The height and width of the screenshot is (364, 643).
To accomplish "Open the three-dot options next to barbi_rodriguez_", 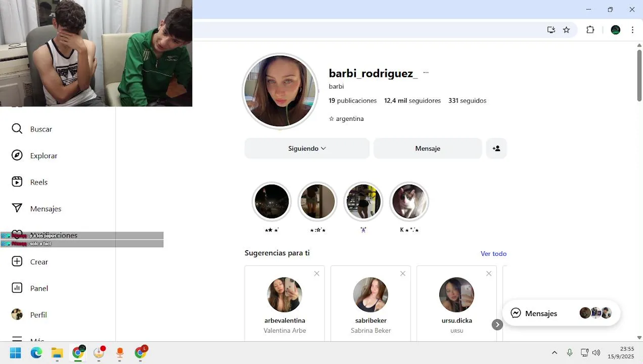I will pos(426,72).
